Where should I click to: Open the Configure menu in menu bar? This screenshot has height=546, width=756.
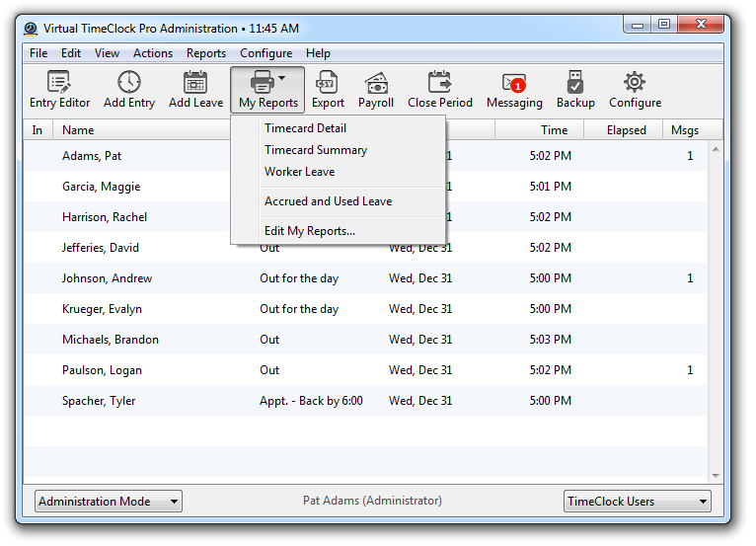point(266,53)
